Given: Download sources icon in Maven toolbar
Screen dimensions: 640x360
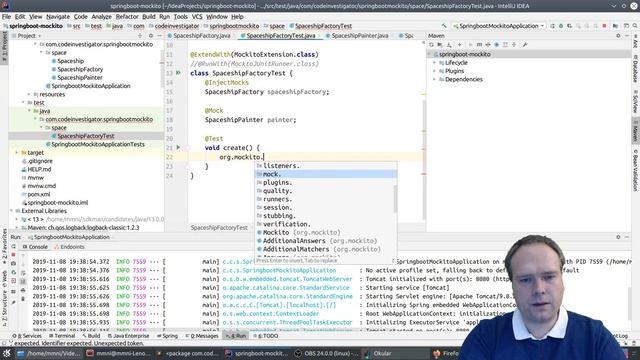Looking at the screenshot, I should pos(449,45).
